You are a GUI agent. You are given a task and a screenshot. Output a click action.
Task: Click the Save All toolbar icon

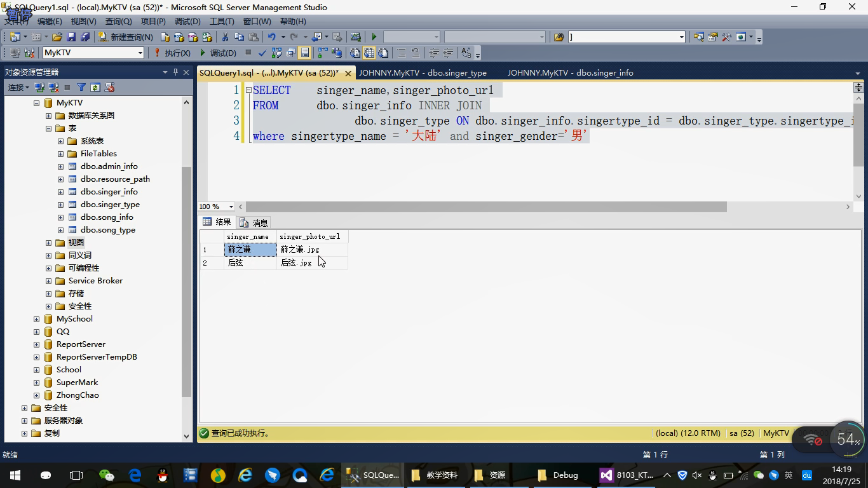85,37
